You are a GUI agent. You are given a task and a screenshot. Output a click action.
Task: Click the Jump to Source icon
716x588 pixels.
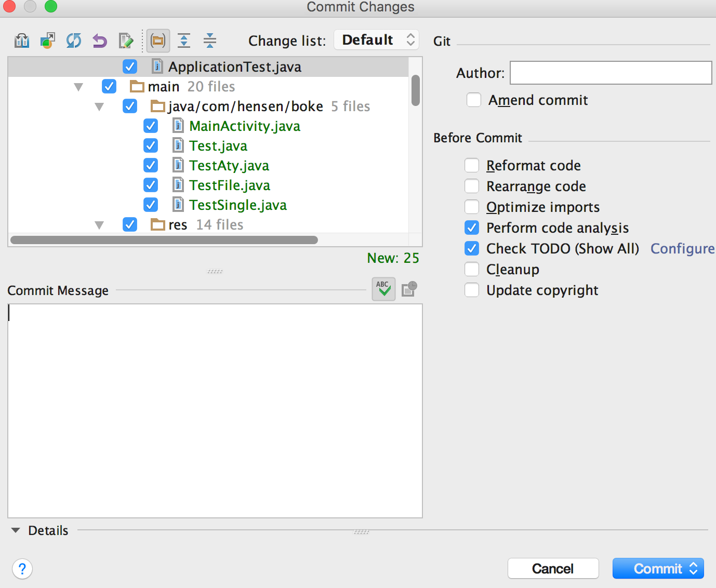[x=126, y=41]
